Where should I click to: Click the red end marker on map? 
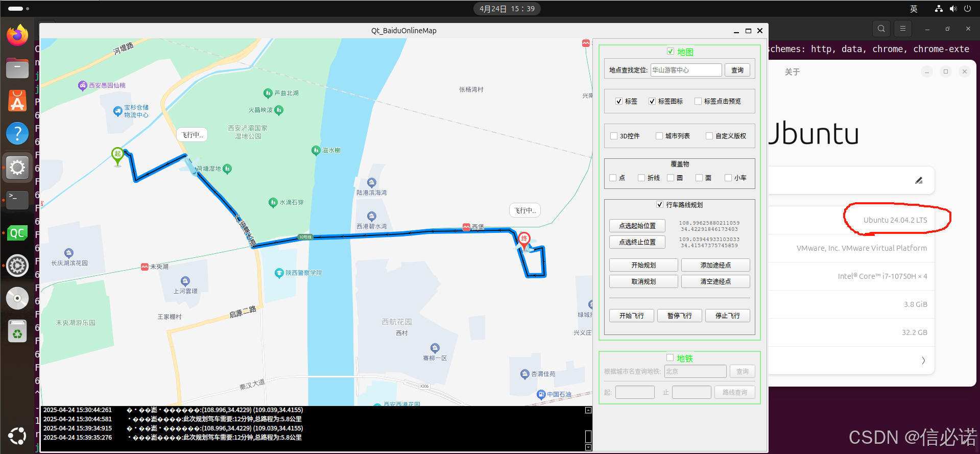point(524,240)
